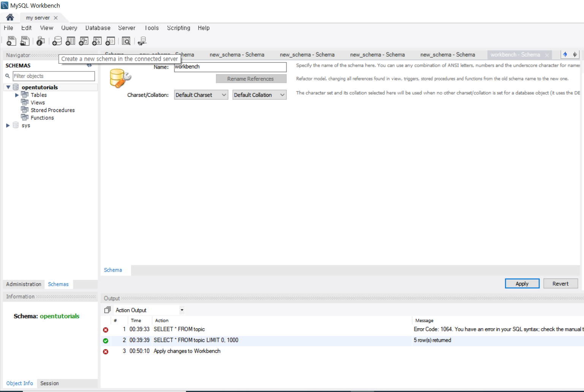Open the View menu
The image size is (584, 392).
click(47, 28)
